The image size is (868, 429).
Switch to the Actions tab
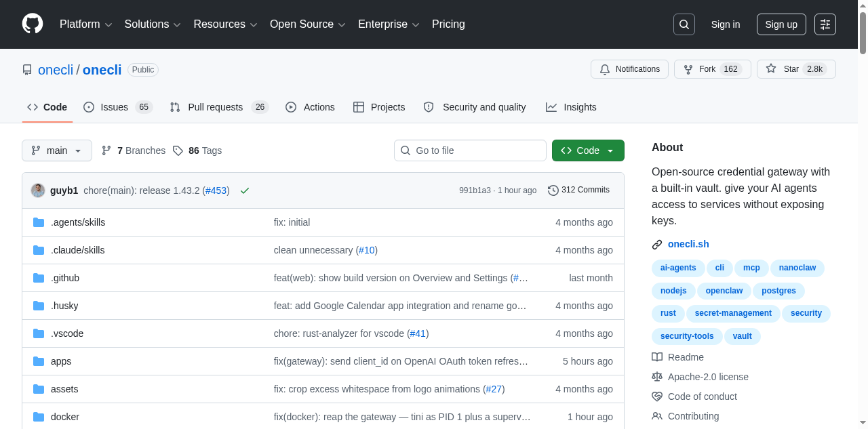[310, 107]
